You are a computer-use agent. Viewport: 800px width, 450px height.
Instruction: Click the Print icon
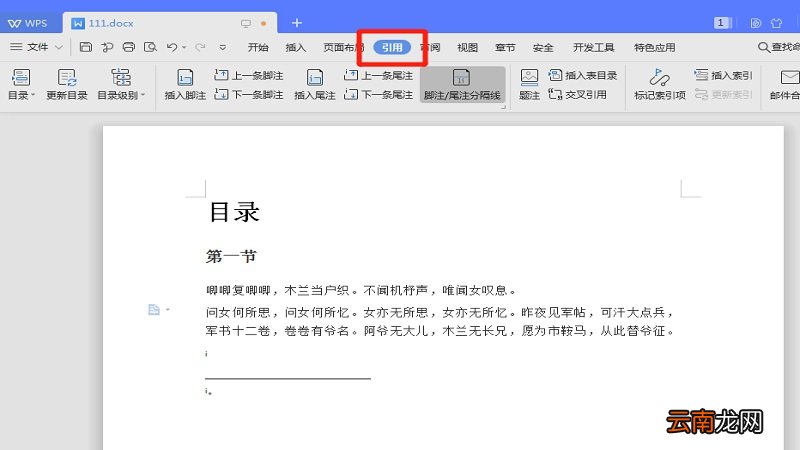(129, 47)
